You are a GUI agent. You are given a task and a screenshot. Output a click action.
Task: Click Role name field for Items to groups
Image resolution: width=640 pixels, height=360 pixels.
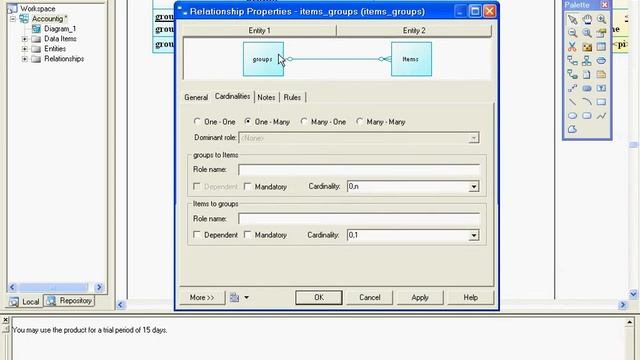[x=359, y=219]
